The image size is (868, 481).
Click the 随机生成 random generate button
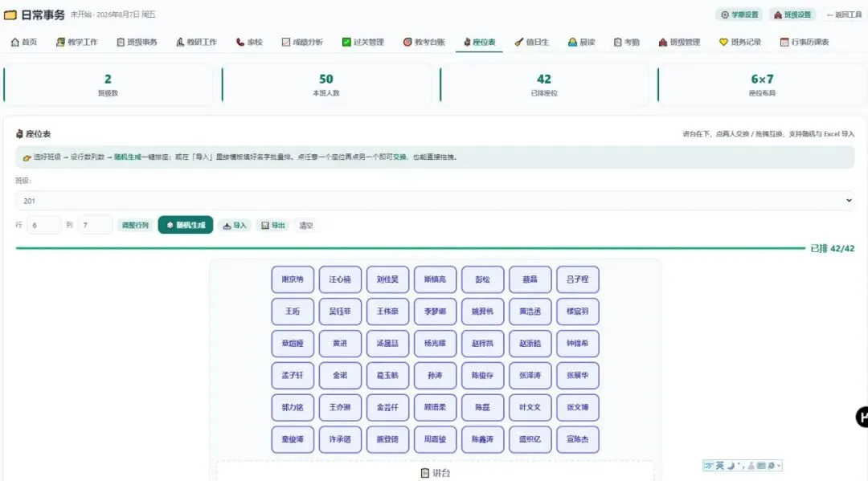coord(186,225)
